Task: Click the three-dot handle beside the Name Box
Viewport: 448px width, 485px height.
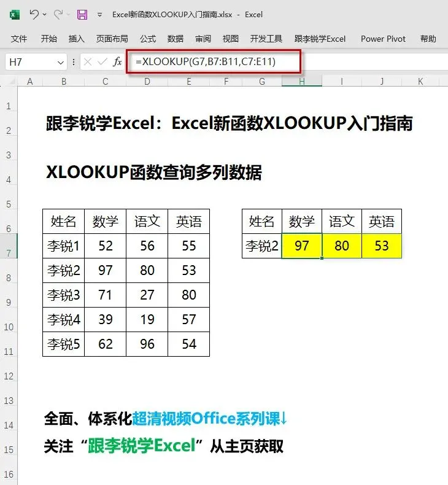Action: (73, 62)
